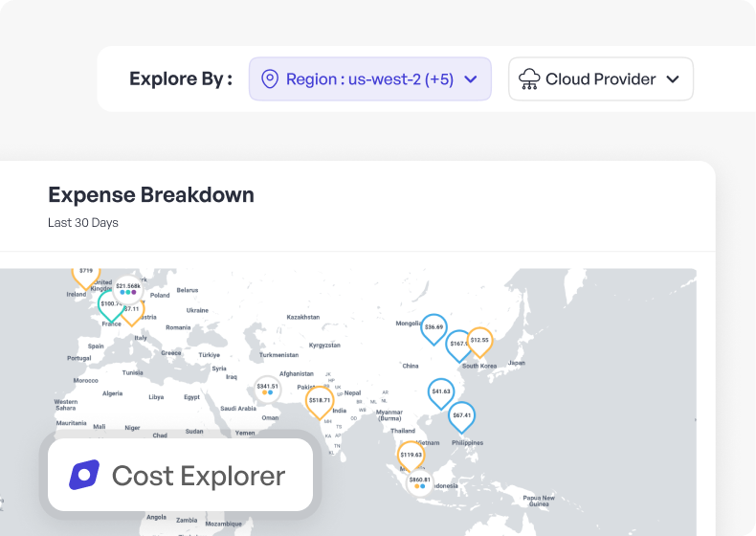Select the teal $100 pin over France
Image resolution: width=756 pixels, height=536 pixels.
pyautogui.click(x=110, y=304)
